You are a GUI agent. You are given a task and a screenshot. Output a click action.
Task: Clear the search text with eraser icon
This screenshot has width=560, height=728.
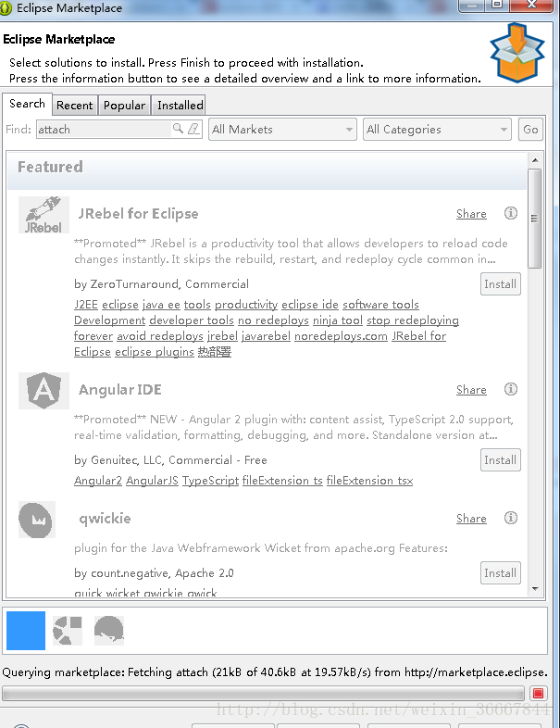193,129
